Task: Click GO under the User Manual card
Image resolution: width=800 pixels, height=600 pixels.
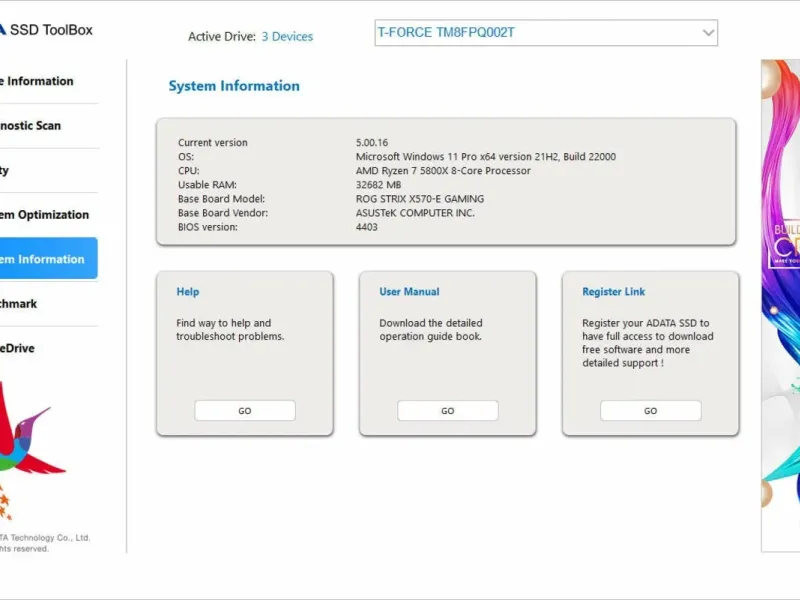Action: point(447,411)
